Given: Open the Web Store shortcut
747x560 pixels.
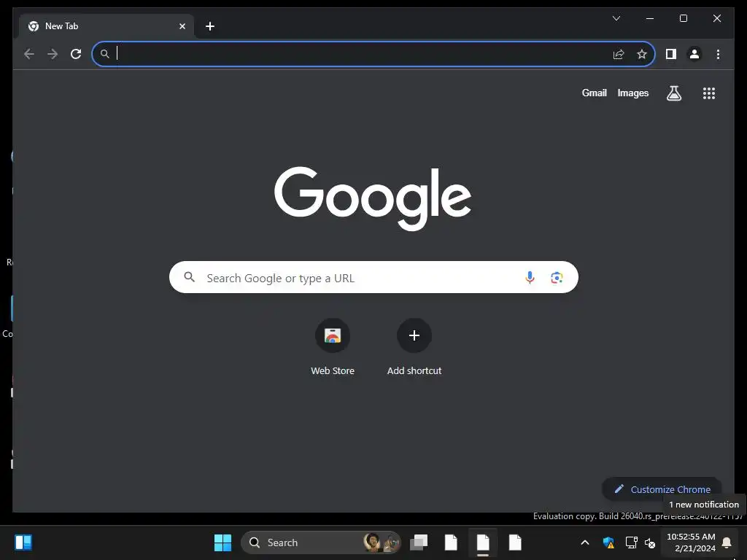Looking at the screenshot, I should [x=333, y=346].
